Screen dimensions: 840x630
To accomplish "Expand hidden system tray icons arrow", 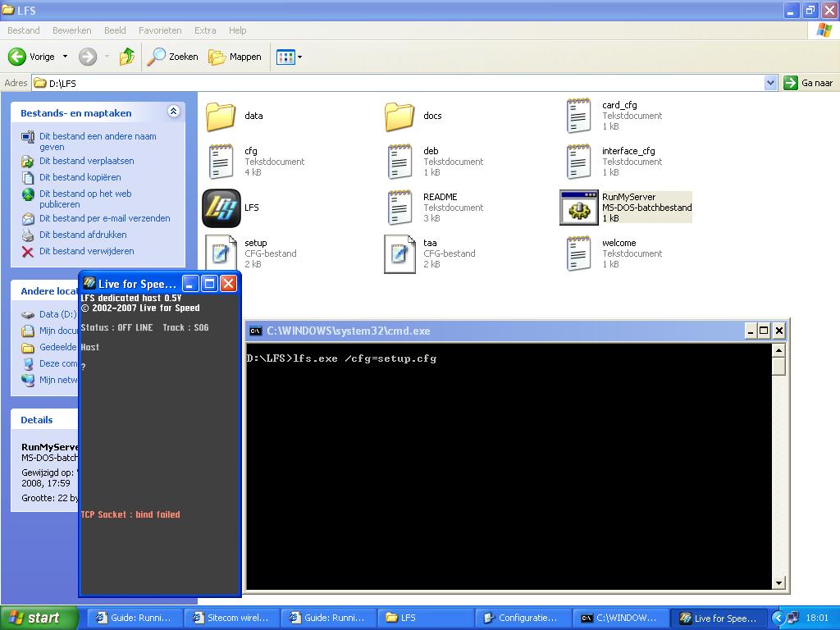I will coord(778,619).
